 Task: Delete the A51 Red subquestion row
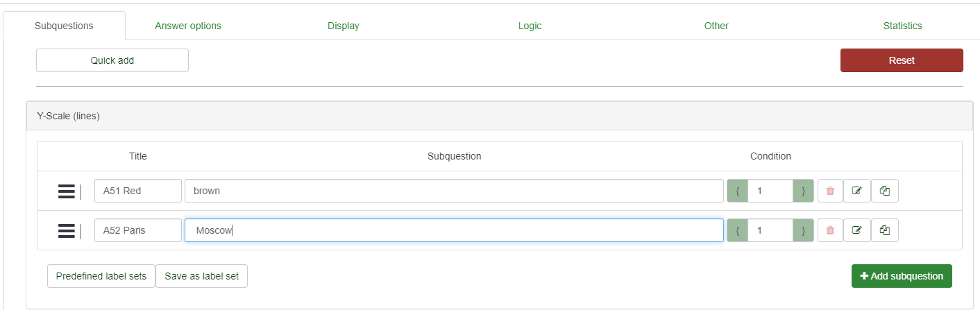[x=830, y=191]
